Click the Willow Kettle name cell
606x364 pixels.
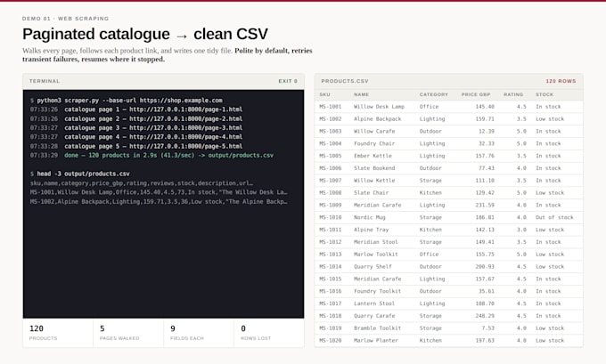click(374, 181)
